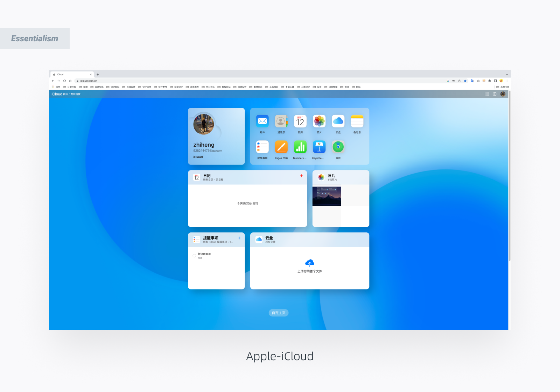Open the 设计应用 bookmark folder

tap(145, 87)
